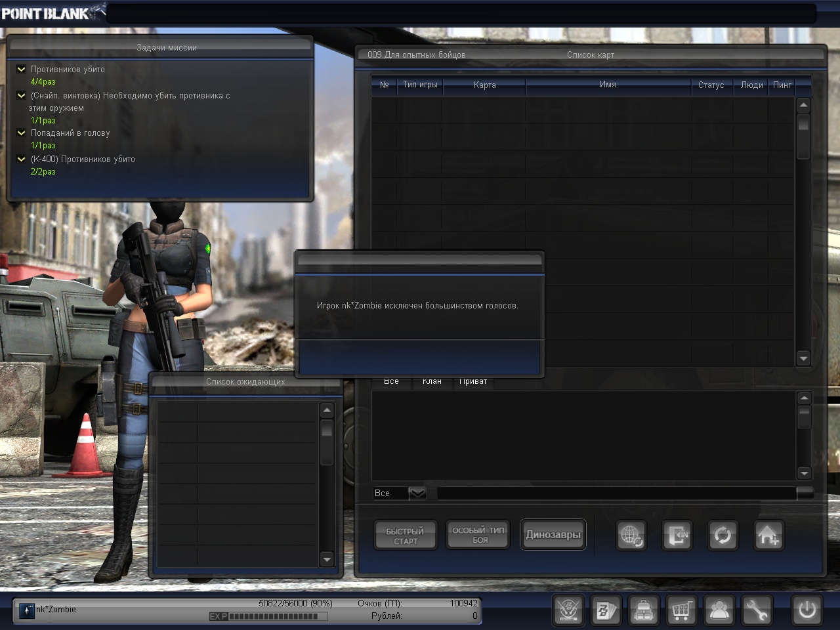
Task: Click the room list scrollbar thumb
Action: [x=803, y=137]
